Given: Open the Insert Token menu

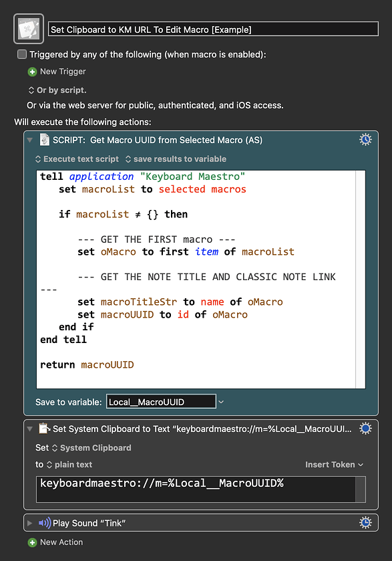Looking at the screenshot, I should [x=334, y=465].
